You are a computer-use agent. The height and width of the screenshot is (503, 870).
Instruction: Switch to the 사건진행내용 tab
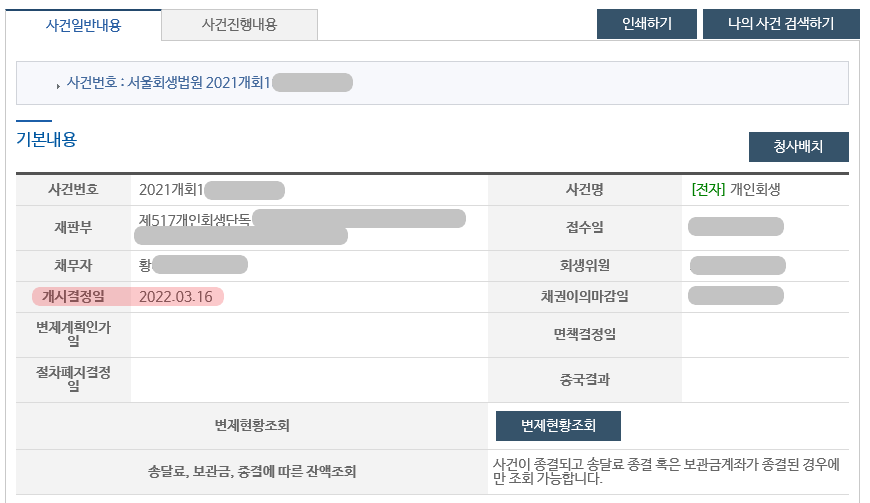pyautogui.click(x=239, y=25)
